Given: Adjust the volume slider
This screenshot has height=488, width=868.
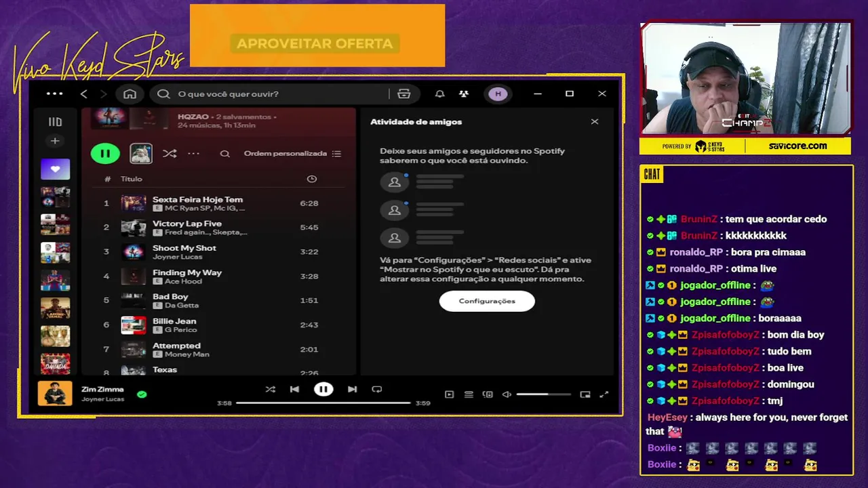Looking at the screenshot, I should coord(543,394).
